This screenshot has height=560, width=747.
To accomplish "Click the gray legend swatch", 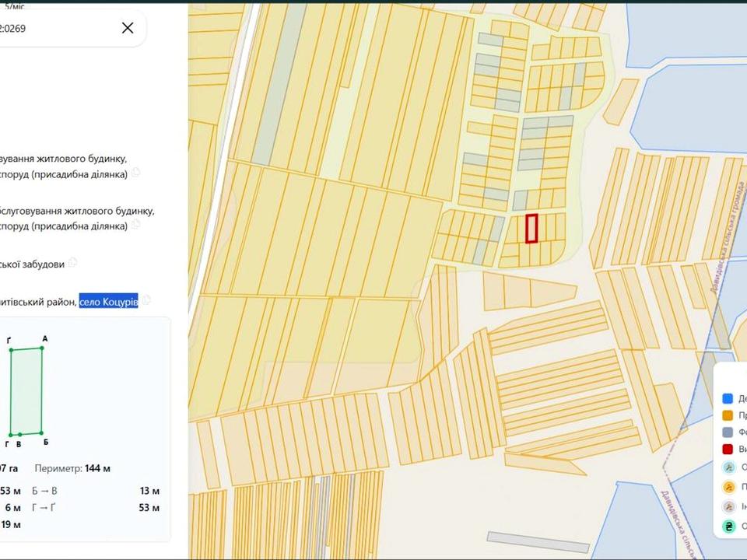I will coord(728,432).
